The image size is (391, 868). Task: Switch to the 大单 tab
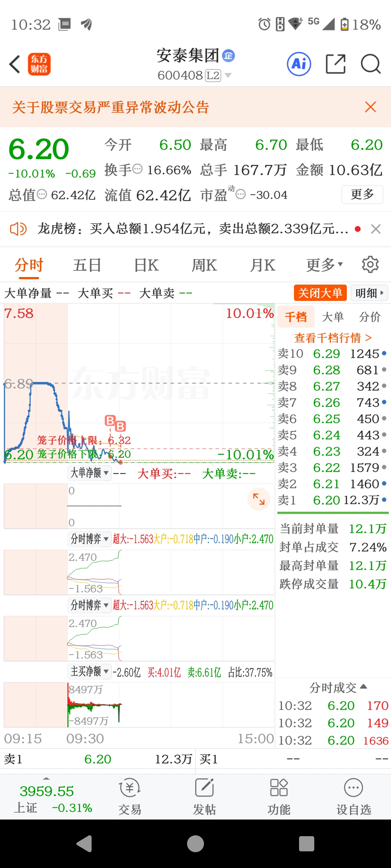click(x=333, y=317)
